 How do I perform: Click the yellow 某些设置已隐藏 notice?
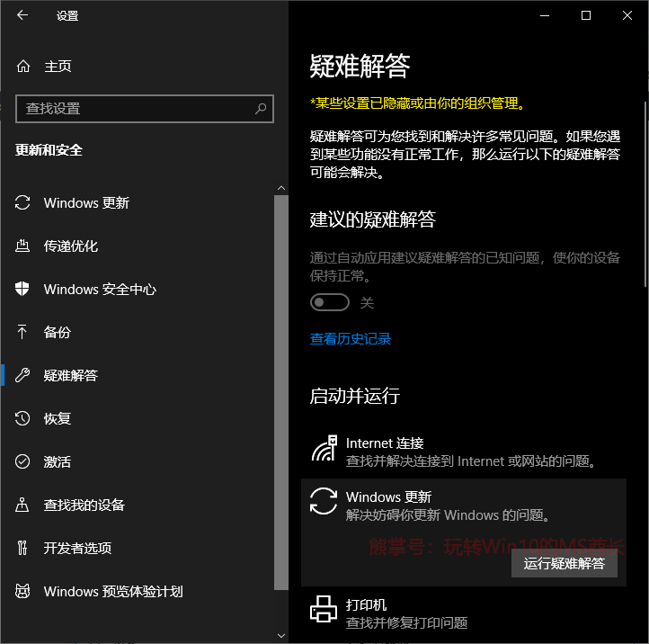pyautogui.click(x=417, y=103)
